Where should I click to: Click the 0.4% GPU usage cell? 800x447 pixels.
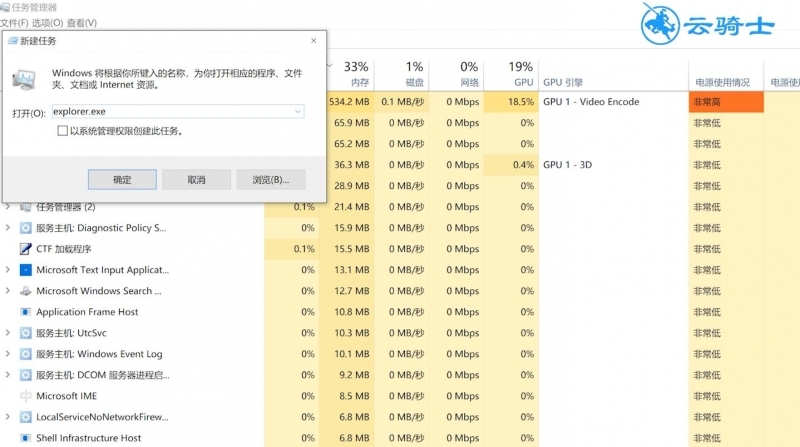point(511,165)
